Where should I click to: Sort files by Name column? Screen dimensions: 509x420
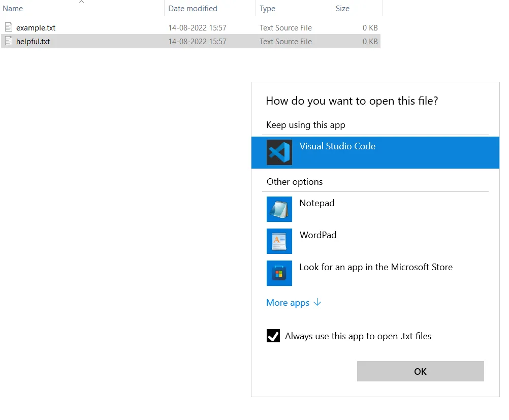click(13, 9)
